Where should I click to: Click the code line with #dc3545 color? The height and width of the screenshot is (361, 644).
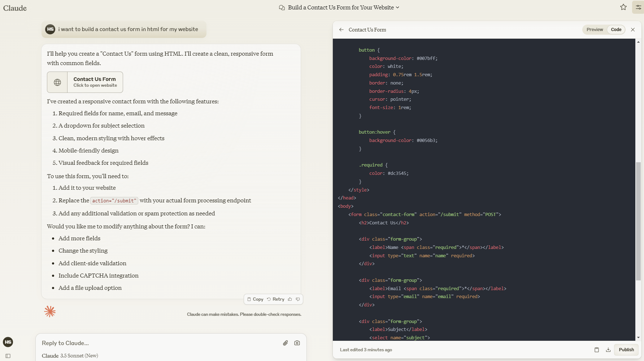point(389,173)
